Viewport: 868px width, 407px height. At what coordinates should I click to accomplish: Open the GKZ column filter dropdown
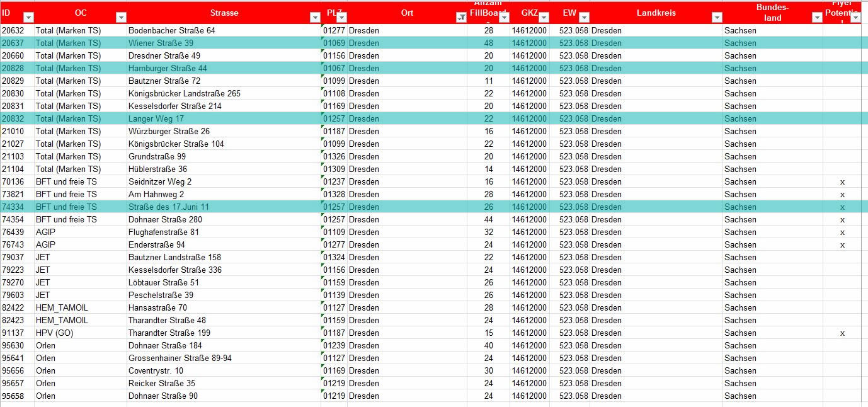[x=544, y=18]
